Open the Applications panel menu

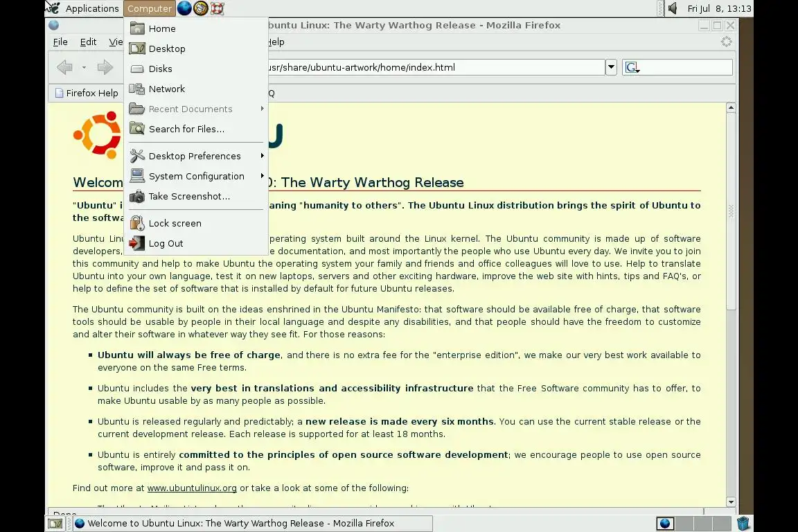tap(92, 8)
